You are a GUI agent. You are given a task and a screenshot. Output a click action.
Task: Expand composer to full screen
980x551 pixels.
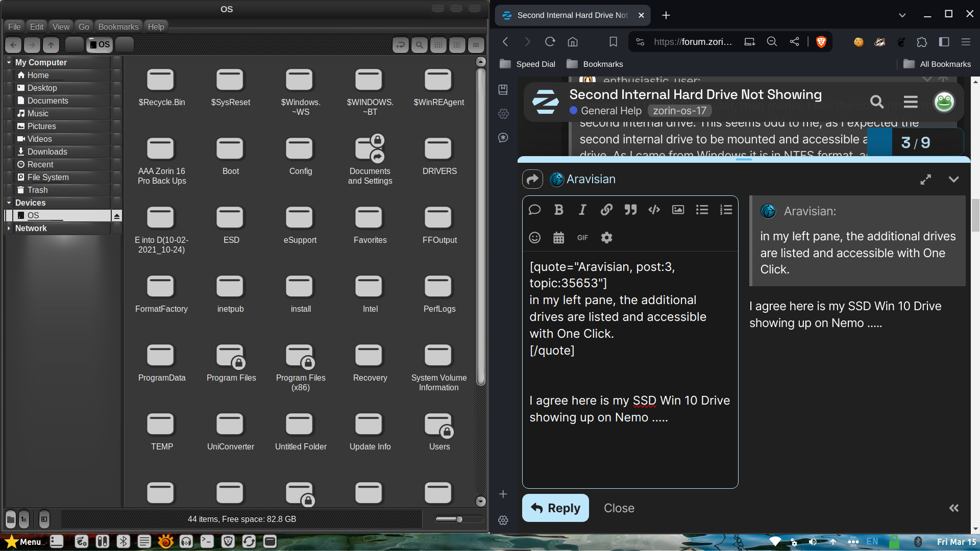click(925, 180)
